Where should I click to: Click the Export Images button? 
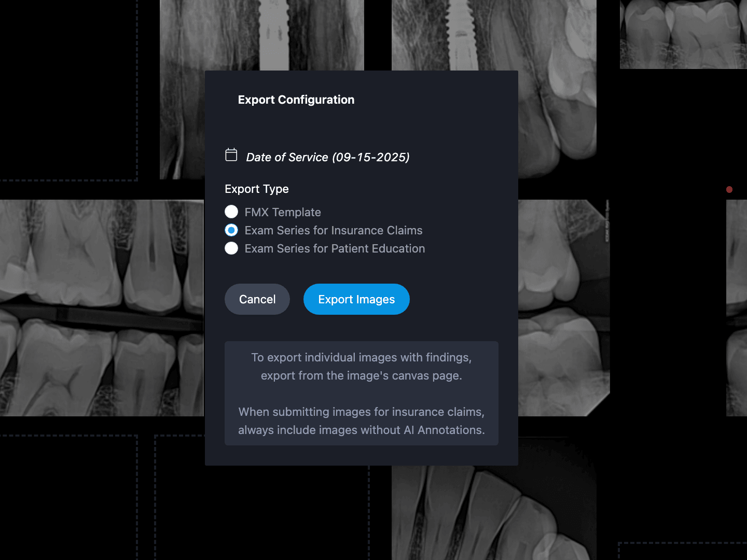click(356, 299)
